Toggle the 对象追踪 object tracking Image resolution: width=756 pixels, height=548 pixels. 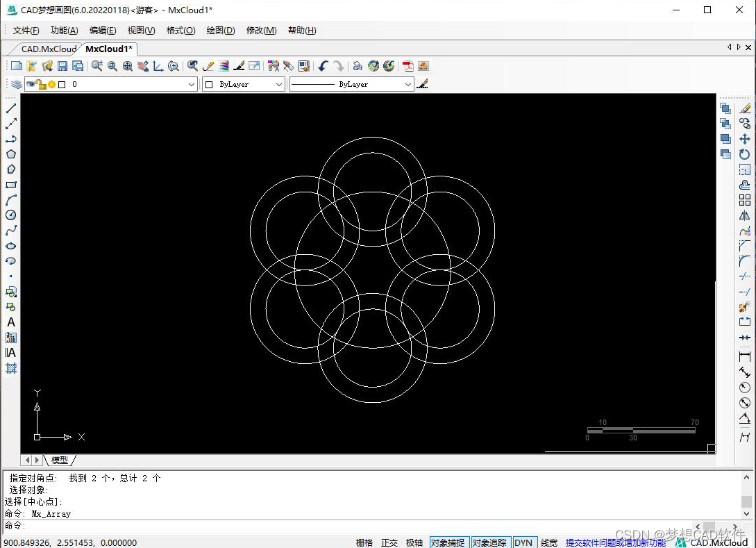pos(489,542)
